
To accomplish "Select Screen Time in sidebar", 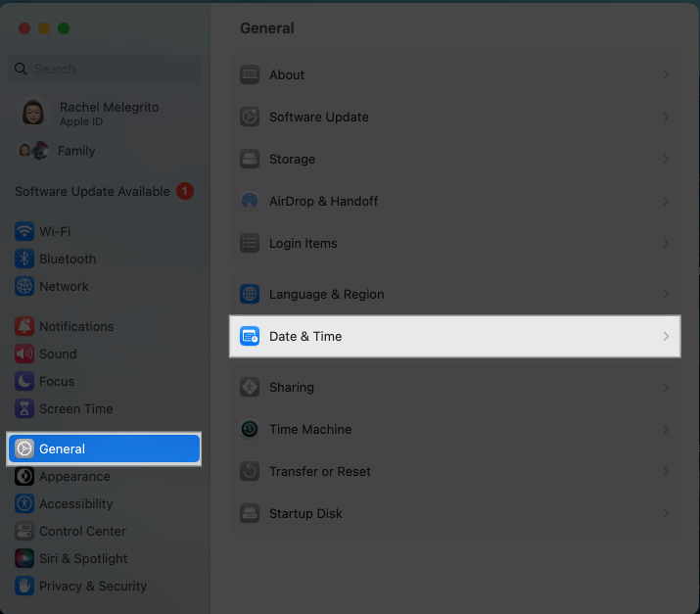I will (x=104, y=408).
